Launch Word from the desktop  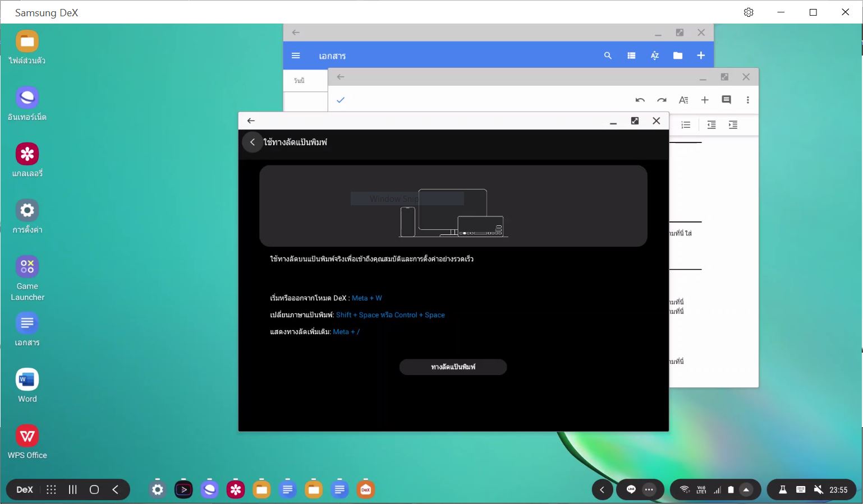[27, 386]
